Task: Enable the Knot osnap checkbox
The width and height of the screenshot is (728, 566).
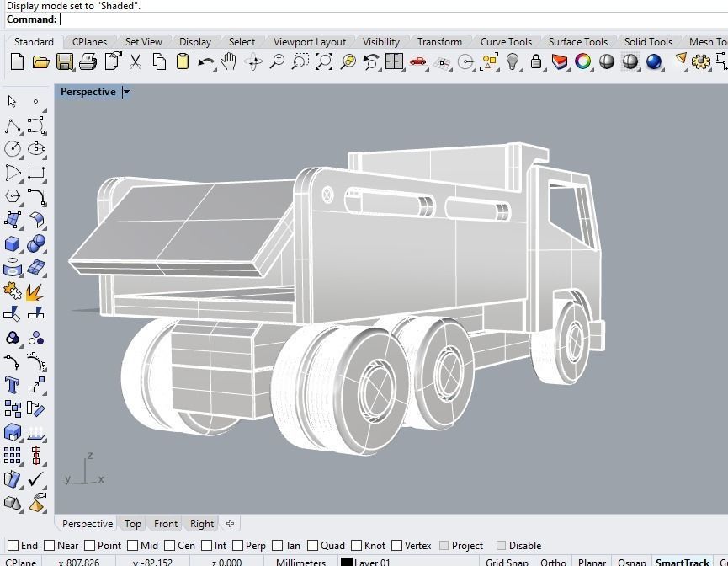Action: (357, 545)
